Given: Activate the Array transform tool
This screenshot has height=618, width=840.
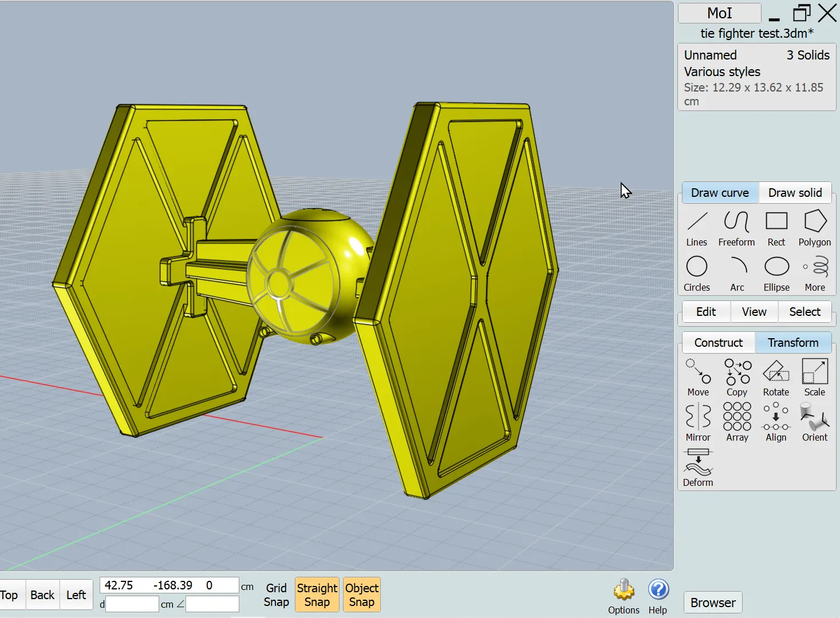Looking at the screenshot, I should (x=737, y=423).
